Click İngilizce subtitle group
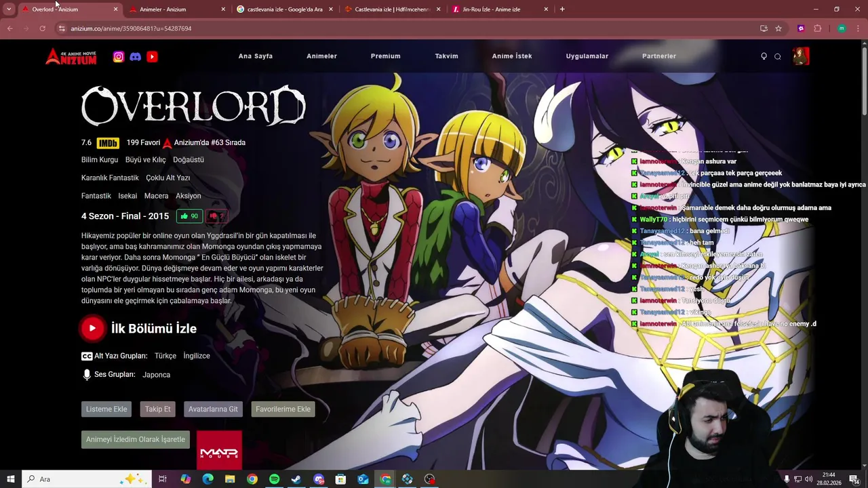This screenshot has height=488, width=868. click(197, 356)
